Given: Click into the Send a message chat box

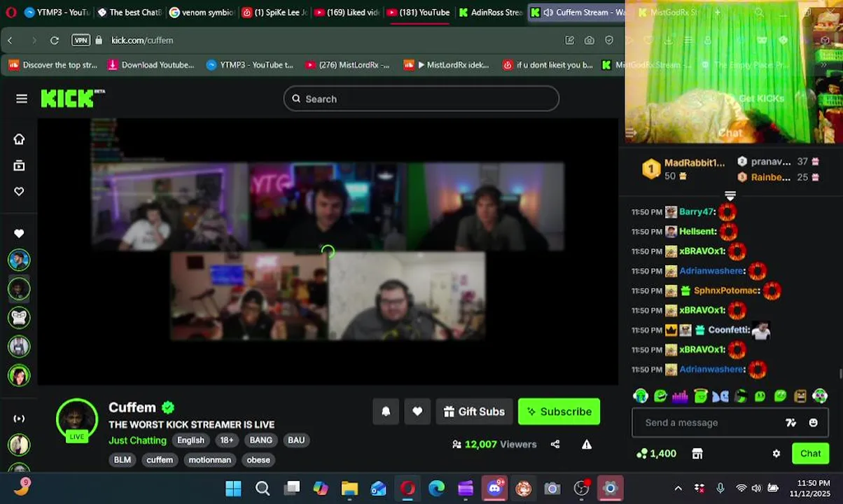Looking at the screenshot, I should coord(707,423).
